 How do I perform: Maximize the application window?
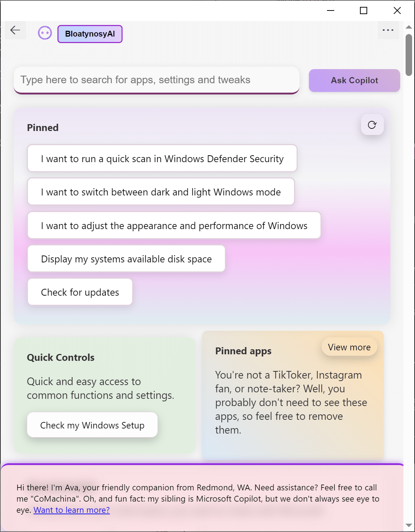(364, 10)
